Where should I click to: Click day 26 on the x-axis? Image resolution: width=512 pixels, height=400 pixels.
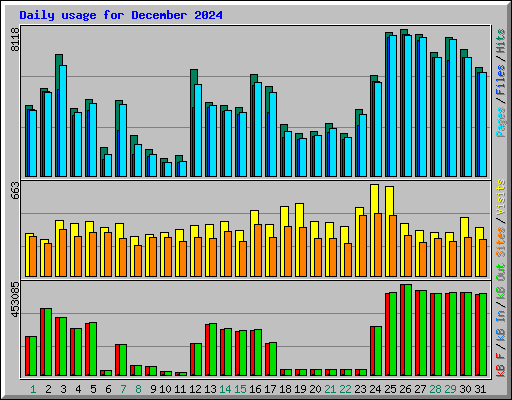[x=405, y=389]
